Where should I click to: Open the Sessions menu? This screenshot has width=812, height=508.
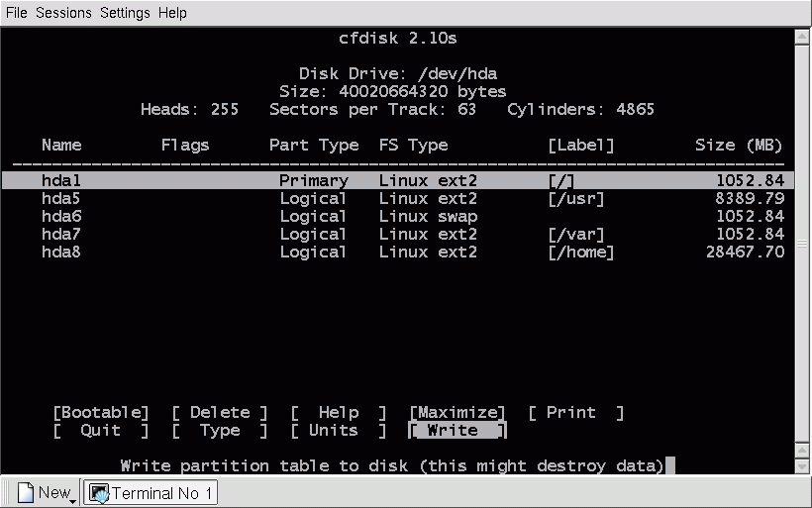pyautogui.click(x=63, y=13)
